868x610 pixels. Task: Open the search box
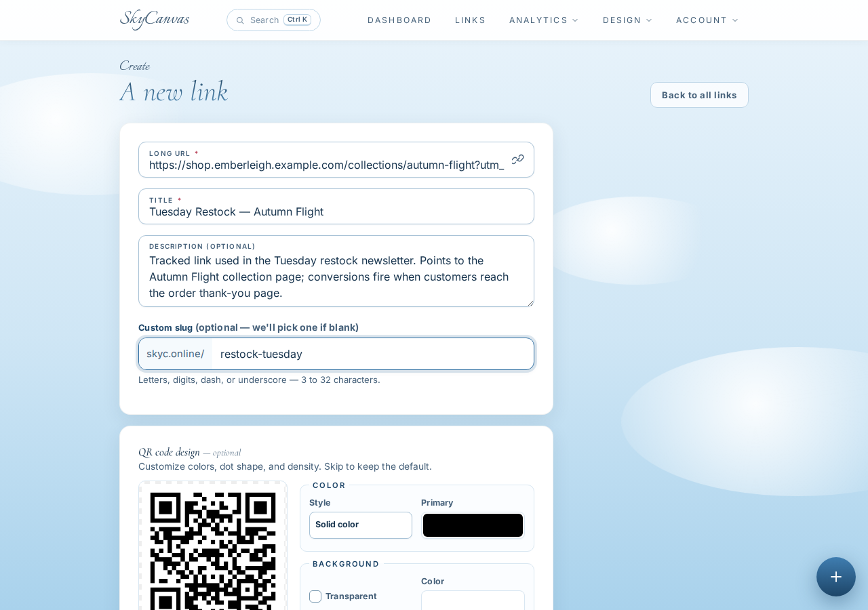coord(273,20)
